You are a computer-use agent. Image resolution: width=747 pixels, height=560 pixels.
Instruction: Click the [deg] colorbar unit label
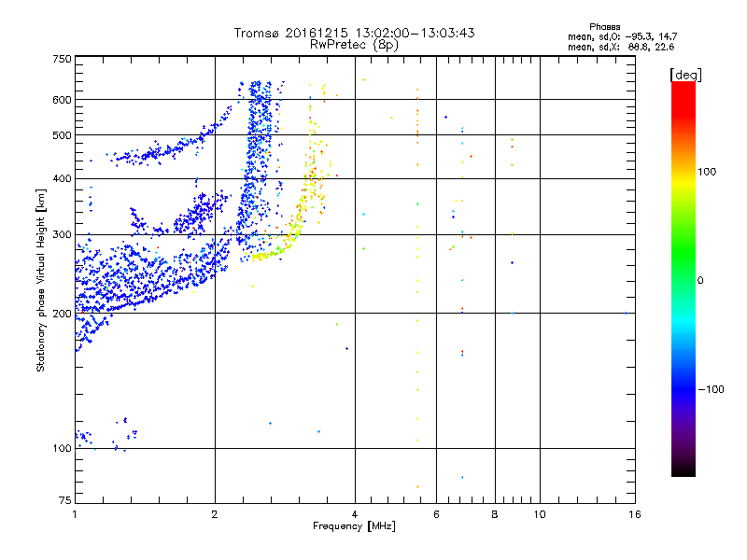(x=685, y=76)
